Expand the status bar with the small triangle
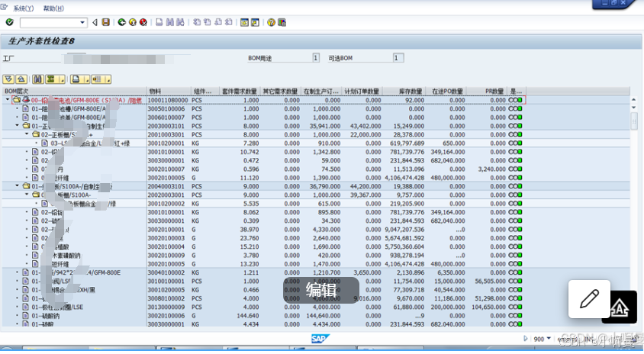Image resolution: width=644 pixels, height=354 pixels. (526, 339)
